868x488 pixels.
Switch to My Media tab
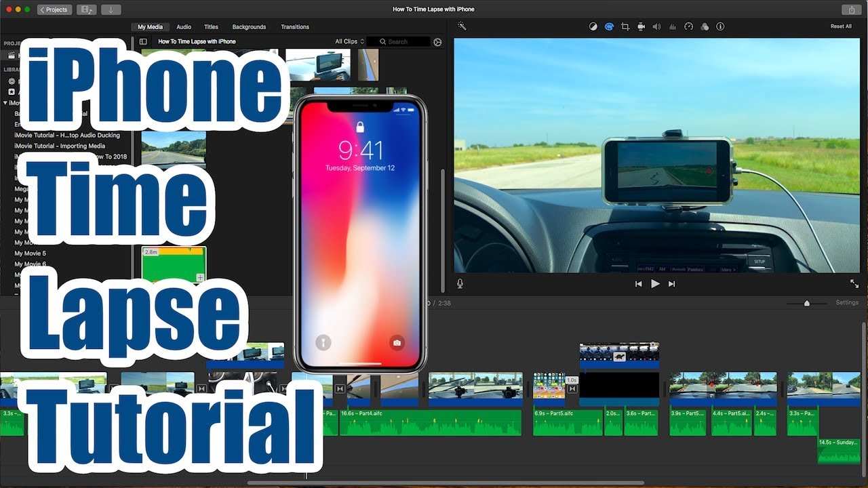(x=150, y=27)
